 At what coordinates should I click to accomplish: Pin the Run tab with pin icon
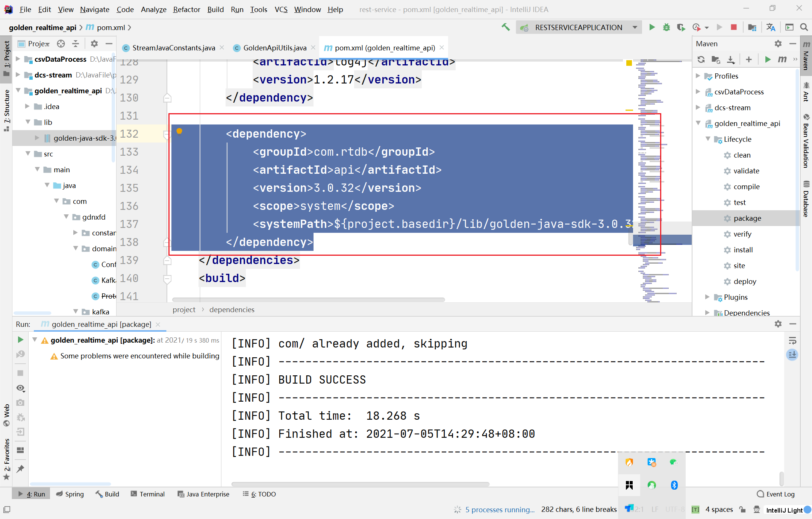point(20,469)
